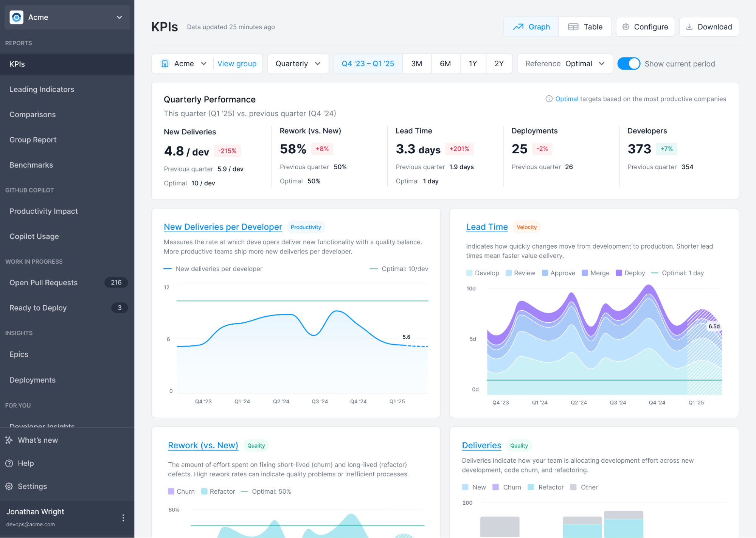Click the Download icon
Image resolution: width=756 pixels, height=538 pixels.
pyautogui.click(x=689, y=26)
